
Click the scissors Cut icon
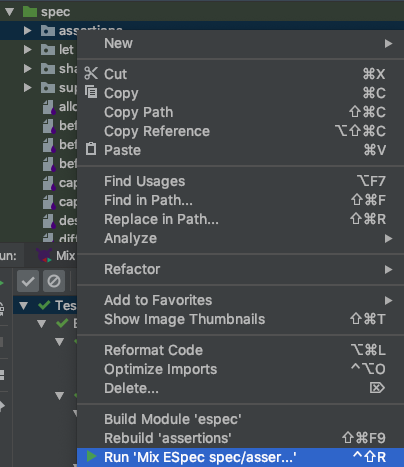tap(91, 74)
